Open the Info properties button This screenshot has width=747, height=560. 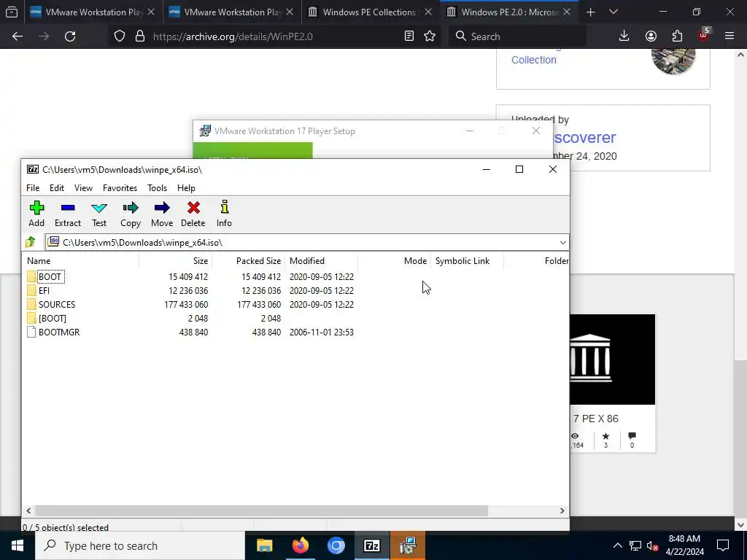224,214
